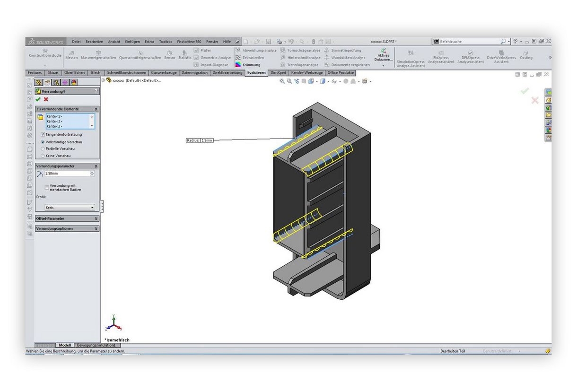
Task: Run Trennfugenanalyse parting line analysis
Action: (x=299, y=65)
